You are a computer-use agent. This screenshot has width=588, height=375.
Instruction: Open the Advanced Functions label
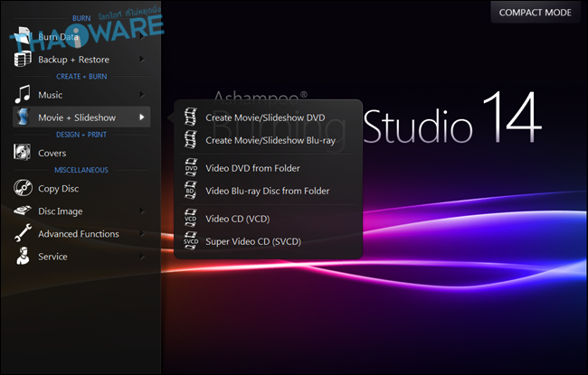tap(79, 234)
